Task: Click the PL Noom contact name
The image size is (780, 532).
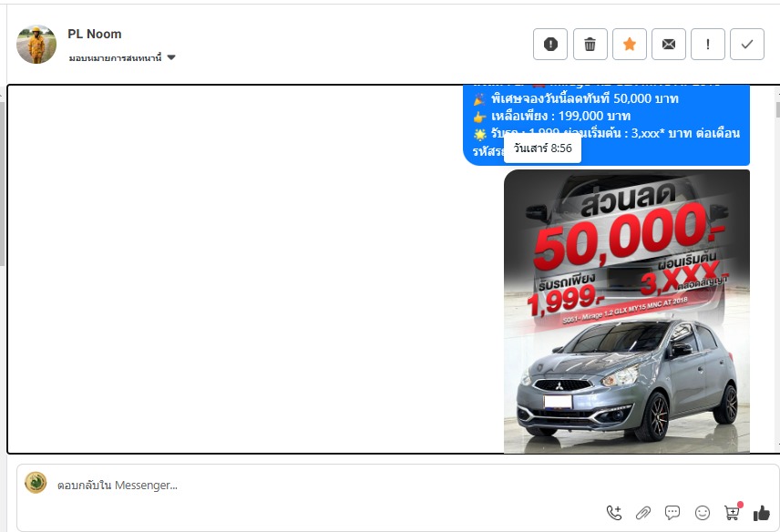Action: (94, 34)
